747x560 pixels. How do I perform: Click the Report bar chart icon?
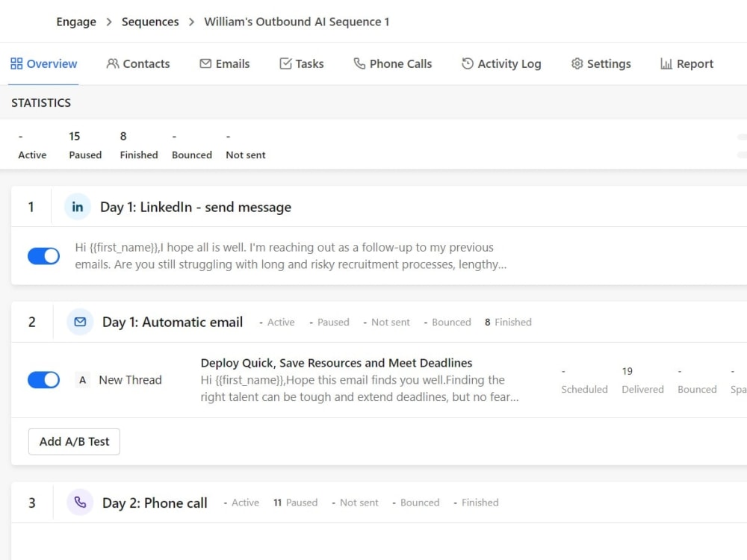[x=666, y=63]
